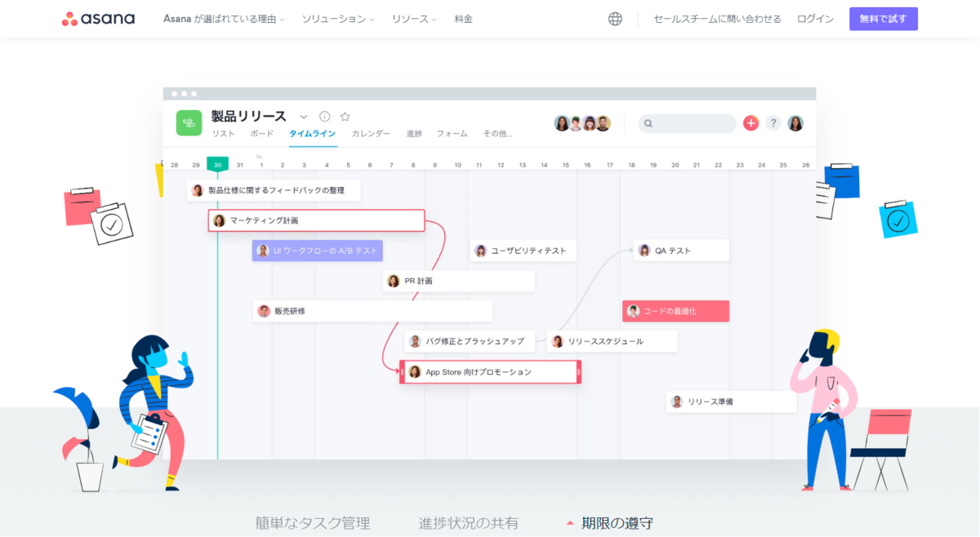Click the ログイン link

[814, 18]
